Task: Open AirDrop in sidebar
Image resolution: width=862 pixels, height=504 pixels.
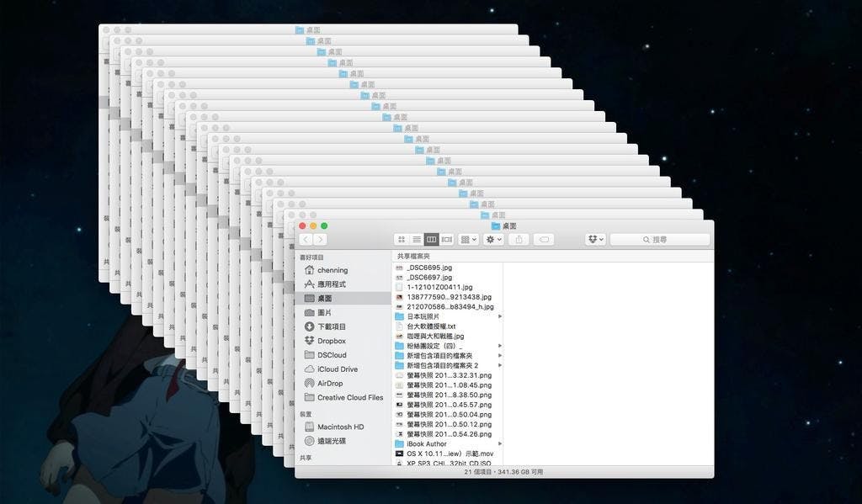Action: coord(343,383)
